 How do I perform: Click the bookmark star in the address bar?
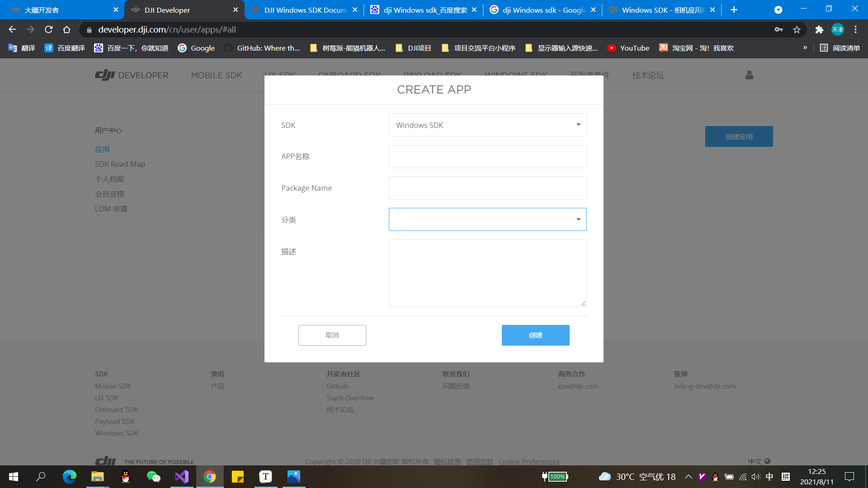(x=797, y=30)
